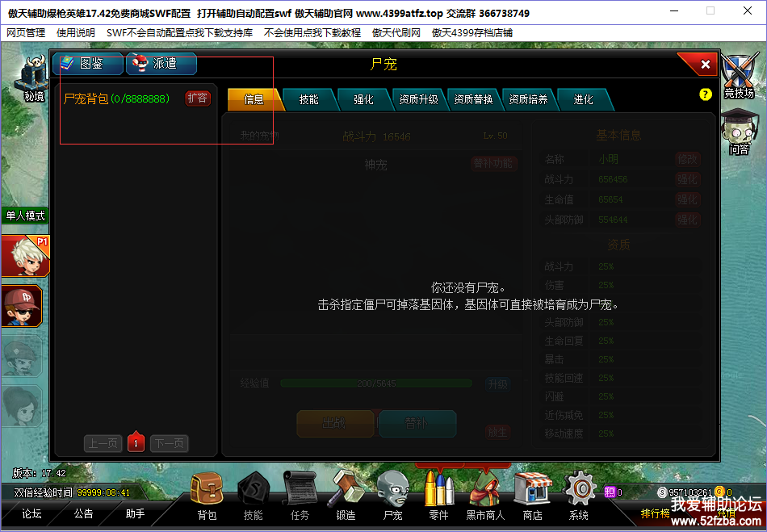Switch to the 强化 tab

pos(363,100)
